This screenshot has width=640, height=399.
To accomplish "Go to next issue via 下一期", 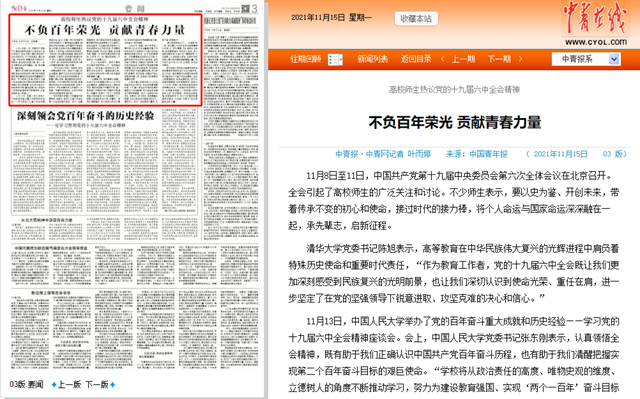I will pos(499,59).
